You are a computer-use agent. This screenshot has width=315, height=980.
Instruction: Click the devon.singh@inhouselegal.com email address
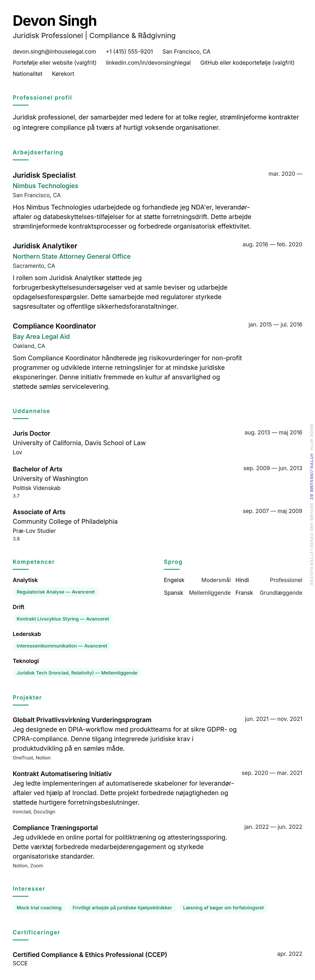(x=54, y=52)
